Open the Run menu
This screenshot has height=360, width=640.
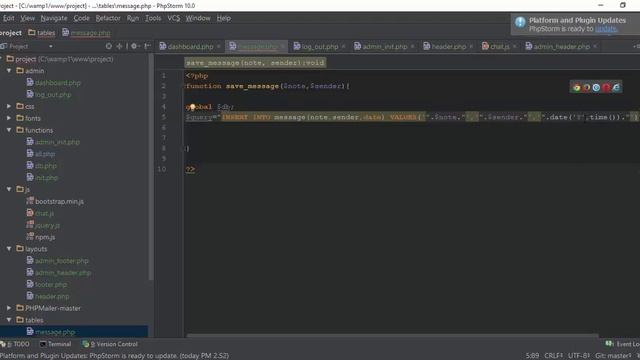[133, 18]
